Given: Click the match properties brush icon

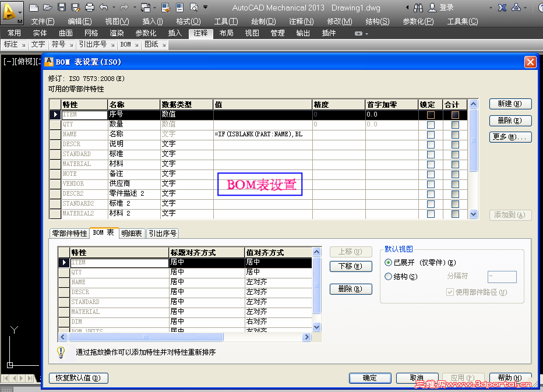Looking at the screenshot, I should click(166, 7).
